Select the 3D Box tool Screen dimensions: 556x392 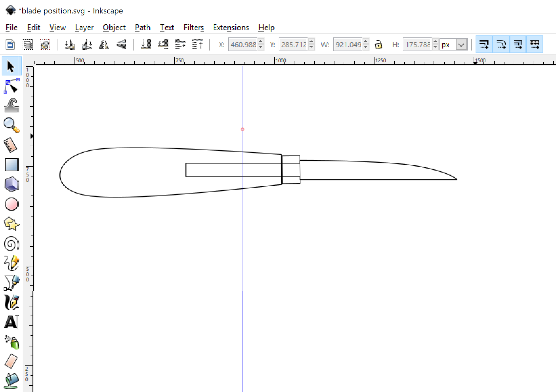pos(11,184)
